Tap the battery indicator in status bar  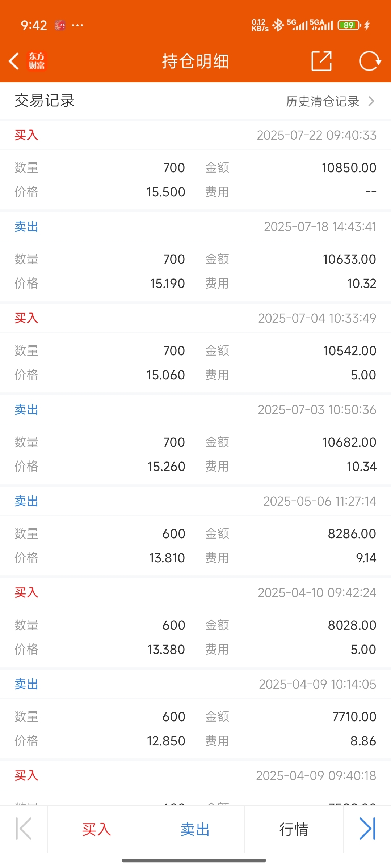point(349,25)
